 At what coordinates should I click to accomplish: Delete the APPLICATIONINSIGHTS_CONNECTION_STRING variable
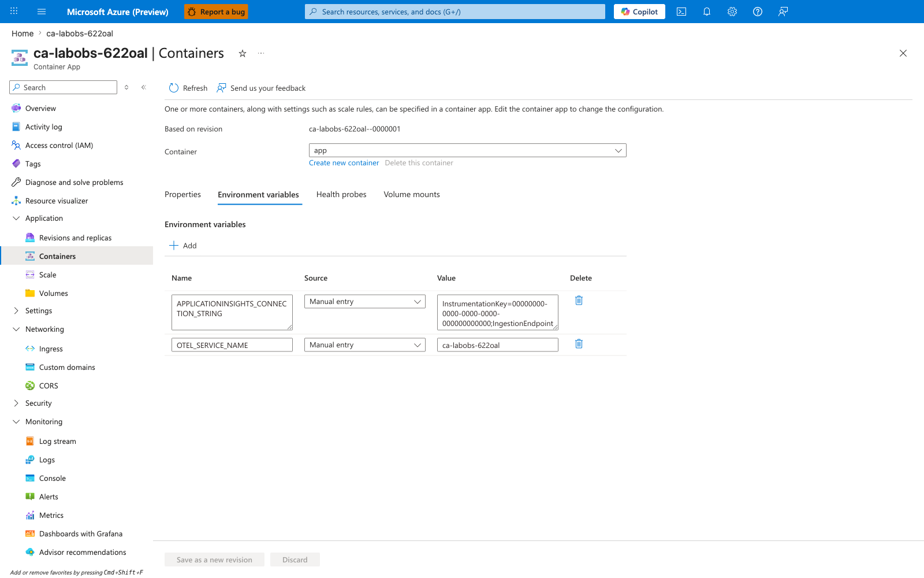pyautogui.click(x=579, y=300)
